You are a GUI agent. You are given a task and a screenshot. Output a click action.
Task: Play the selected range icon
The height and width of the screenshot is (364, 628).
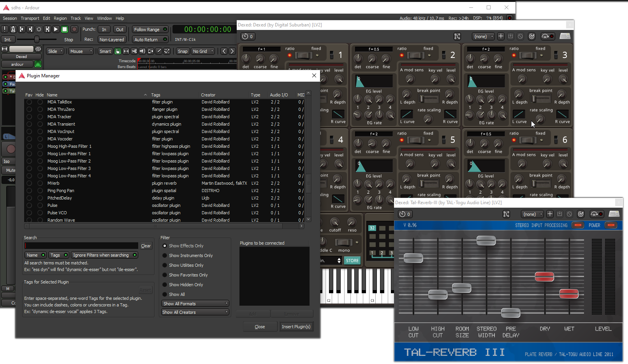(x=47, y=29)
